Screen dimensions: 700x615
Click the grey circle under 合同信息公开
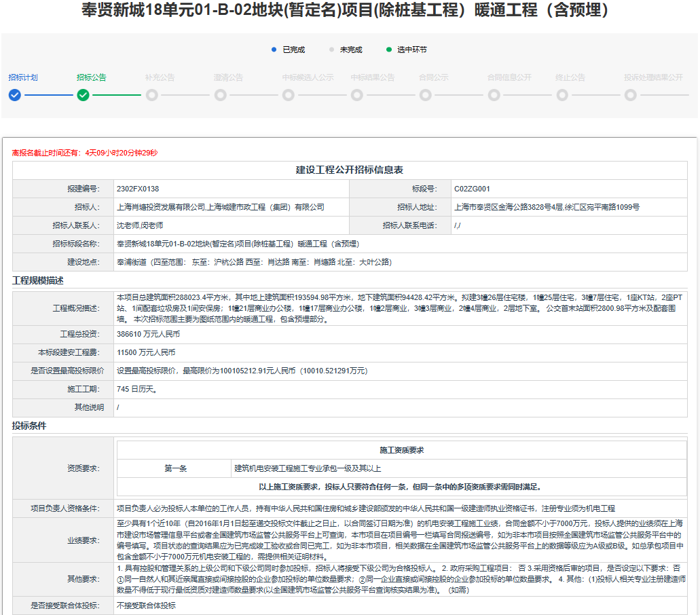494,95
